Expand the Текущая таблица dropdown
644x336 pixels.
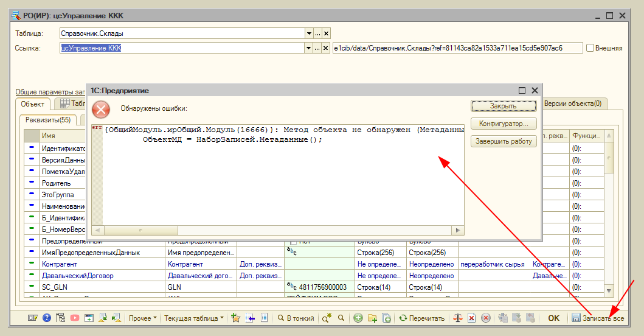tap(194, 318)
